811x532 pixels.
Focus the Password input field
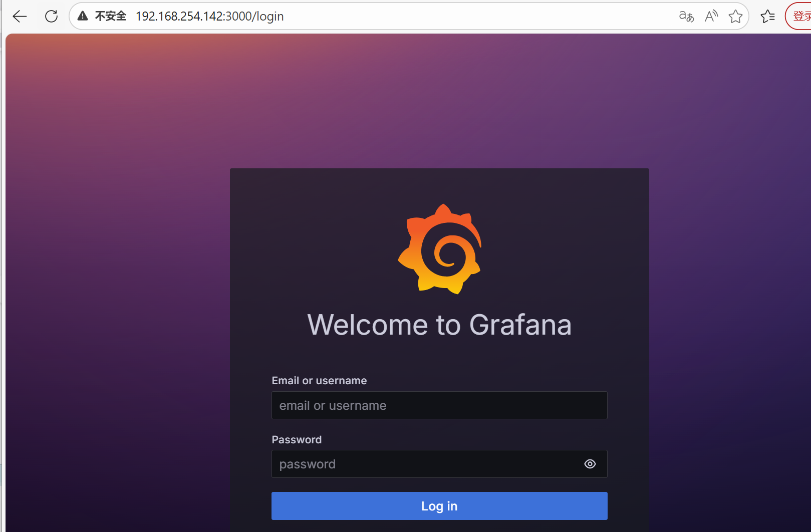(439, 464)
